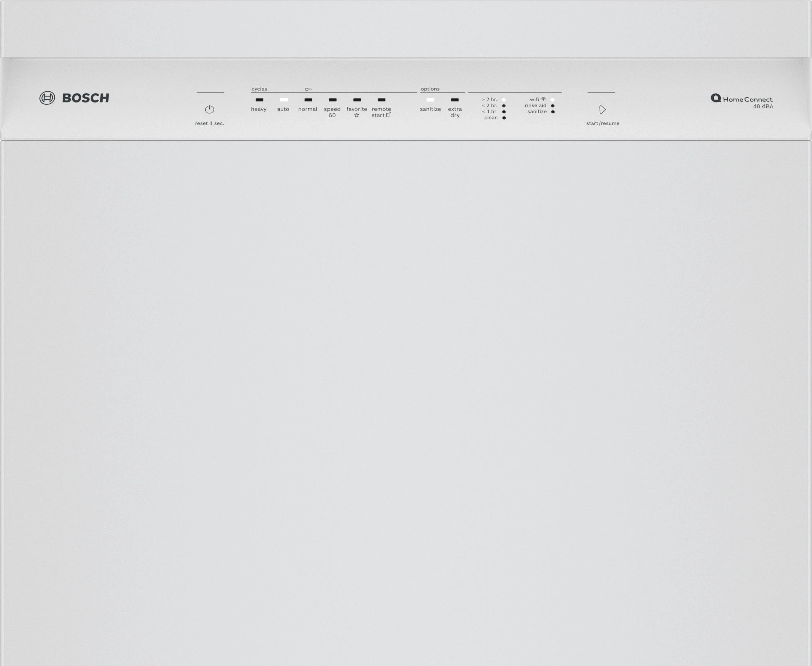Tap the > 2 hr. delay indicator

(503, 99)
